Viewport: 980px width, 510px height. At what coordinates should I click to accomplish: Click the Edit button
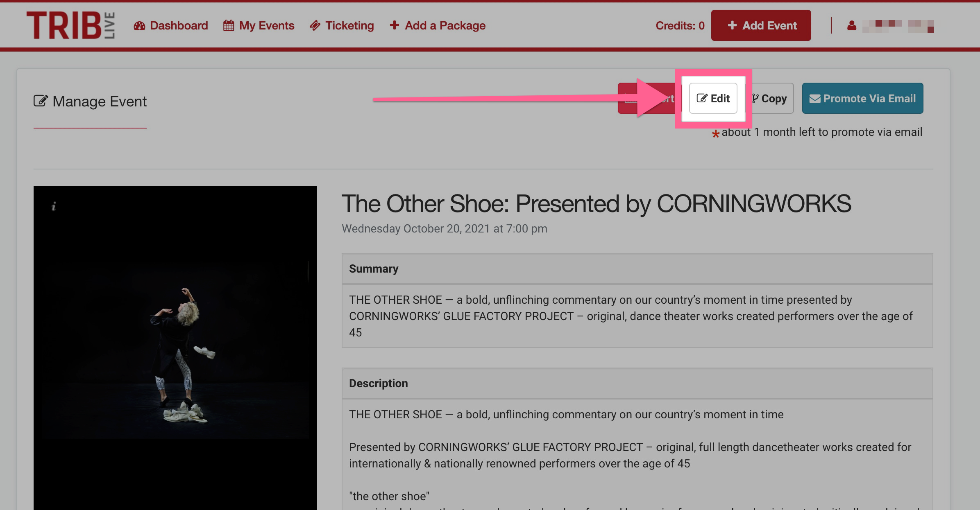[x=713, y=98]
